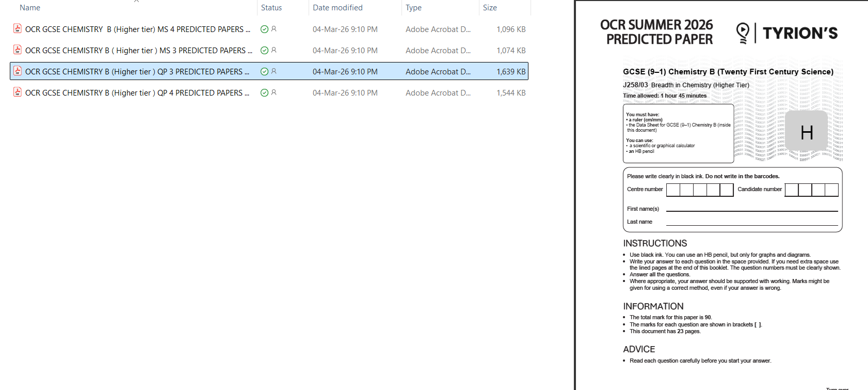Image resolution: width=868 pixels, height=390 pixels.
Task: Click the sort arrow above the Name column
Action: point(136,2)
